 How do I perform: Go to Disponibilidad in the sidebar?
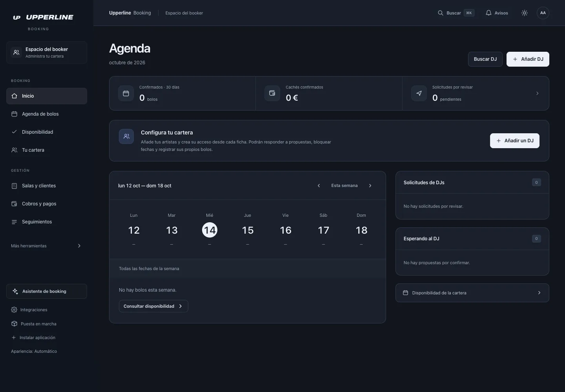(x=47, y=132)
